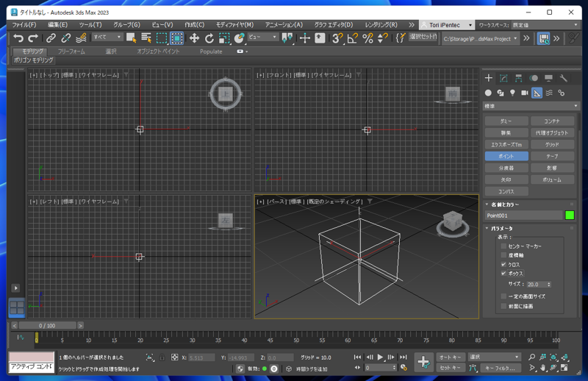588x381 pixels.
Task: Open the モディファイヤ(M) menu
Action: [x=234, y=25]
